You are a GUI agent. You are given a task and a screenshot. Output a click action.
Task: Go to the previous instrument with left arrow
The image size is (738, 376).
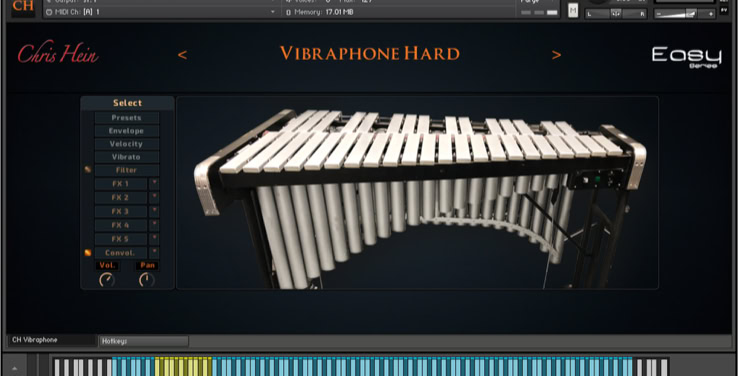tap(182, 55)
